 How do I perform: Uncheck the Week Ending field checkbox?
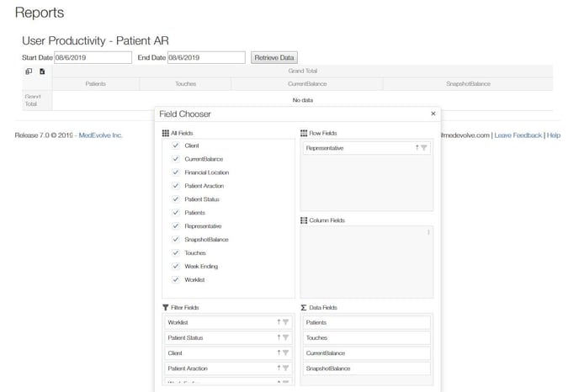[x=176, y=267]
